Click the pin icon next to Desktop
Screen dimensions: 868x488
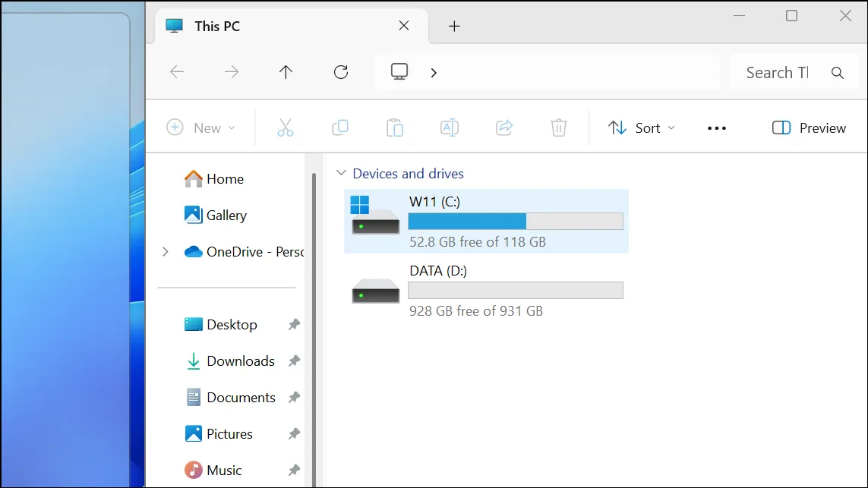294,325
